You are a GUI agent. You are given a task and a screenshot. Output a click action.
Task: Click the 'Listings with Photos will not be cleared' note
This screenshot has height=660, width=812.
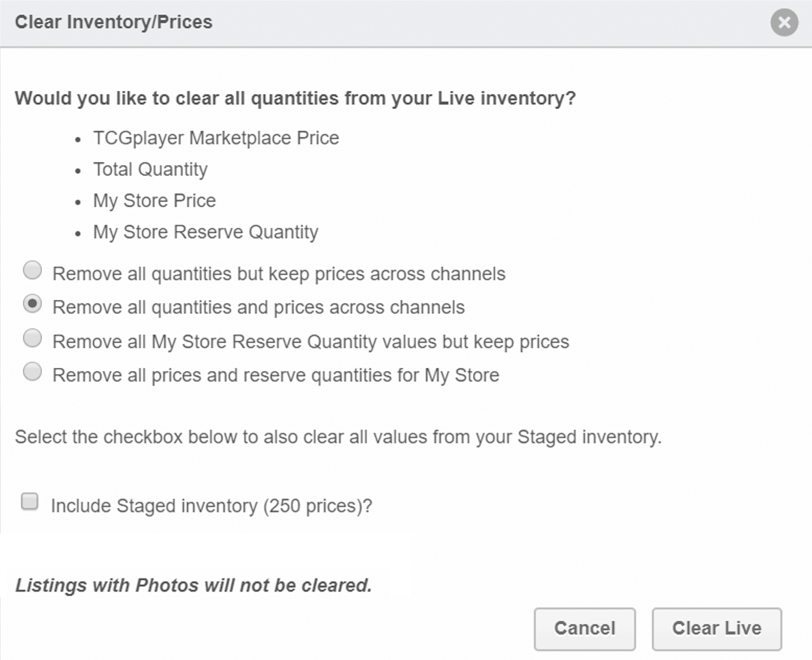click(x=194, y=586)
